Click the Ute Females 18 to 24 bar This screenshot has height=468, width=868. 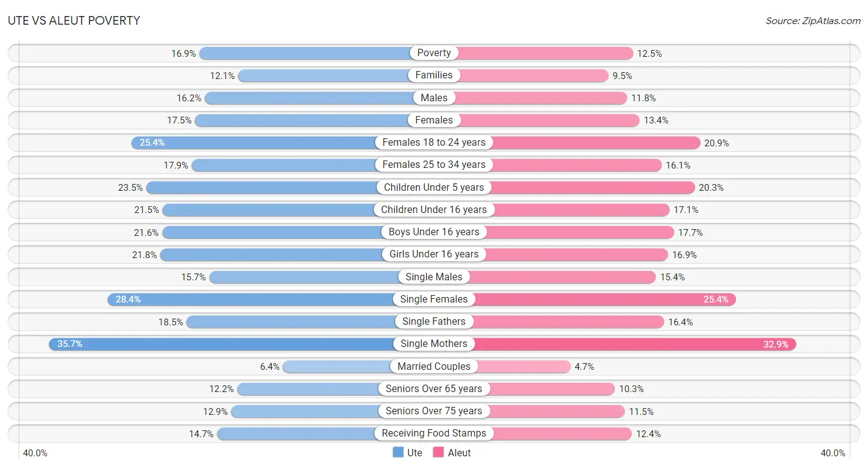282,143
